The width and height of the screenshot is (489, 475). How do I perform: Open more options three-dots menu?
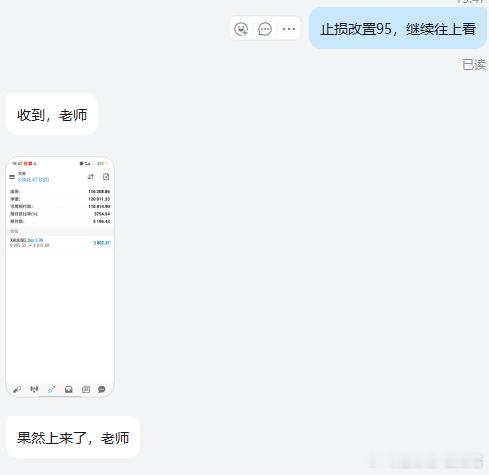click(289, 29)
